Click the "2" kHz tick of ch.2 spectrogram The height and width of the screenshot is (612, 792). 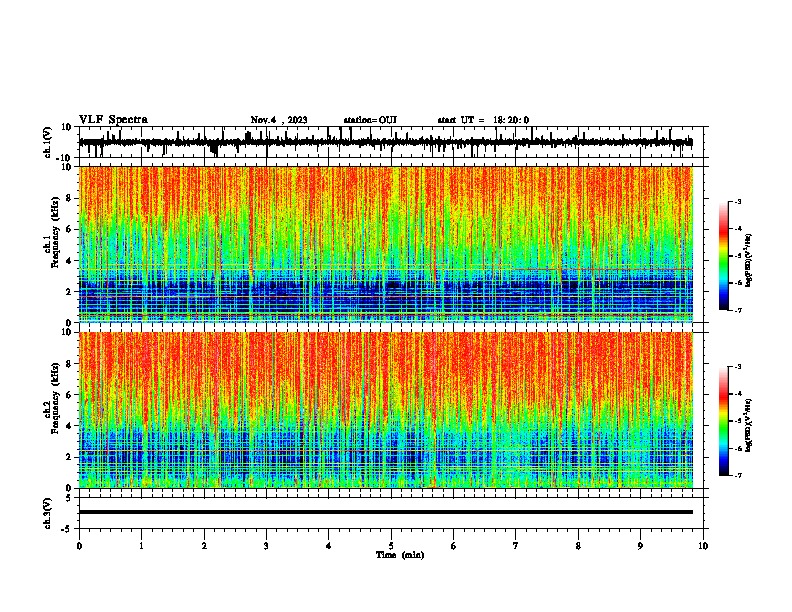point(69,457)
